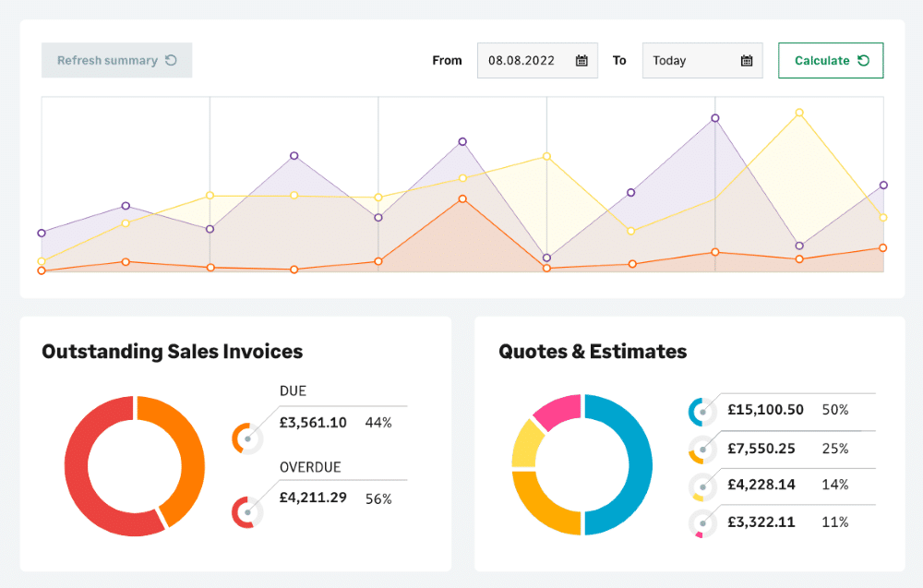
Task: Click the blue mini donut icon next to £15,100.50
Action: [x=702, y=412]
